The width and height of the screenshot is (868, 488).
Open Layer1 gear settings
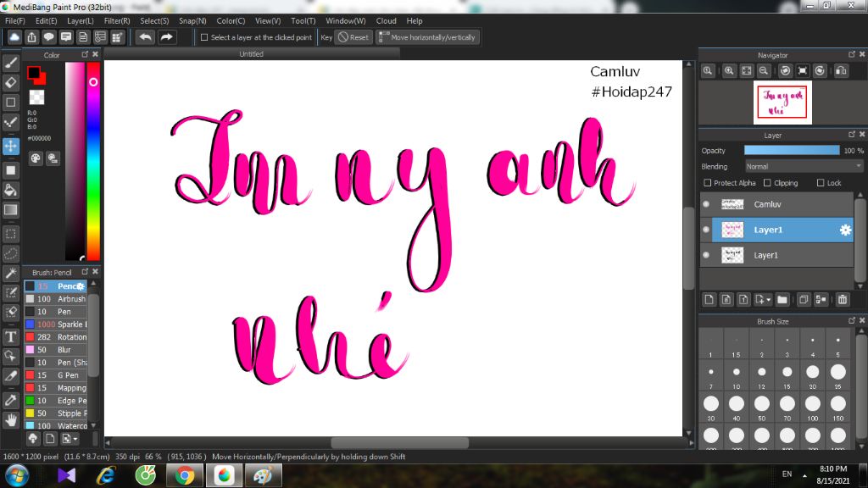tap(845, 230)
